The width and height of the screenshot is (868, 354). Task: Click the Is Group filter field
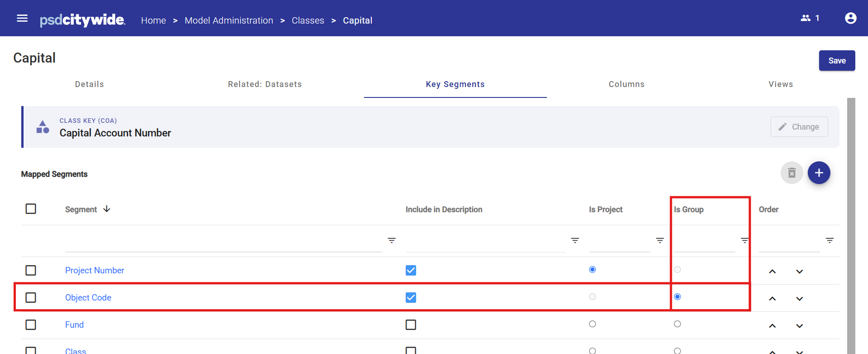pos(705,241)
